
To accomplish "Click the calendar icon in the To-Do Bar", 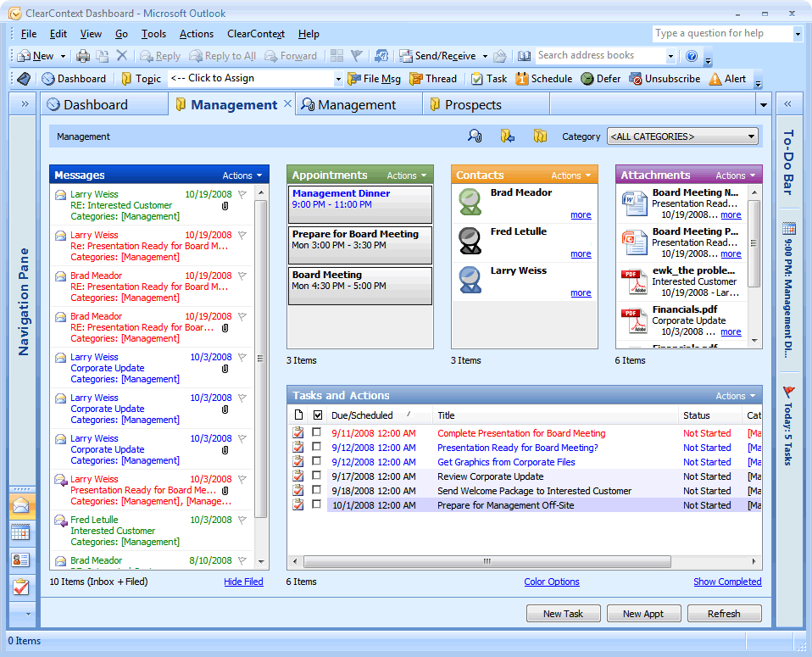I will pos(789,228).
